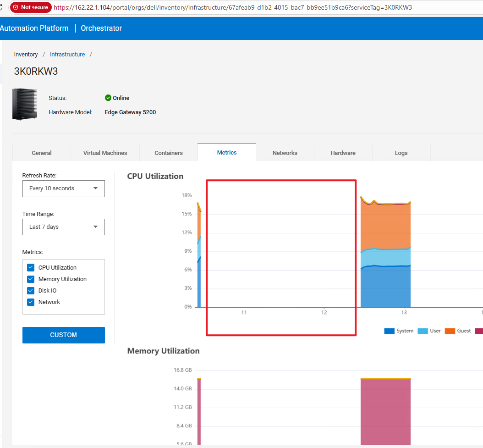The height and width of the screenshot is (448, 483).
Task: Uncheck the Disk IO metric
Action: point(30,290)
